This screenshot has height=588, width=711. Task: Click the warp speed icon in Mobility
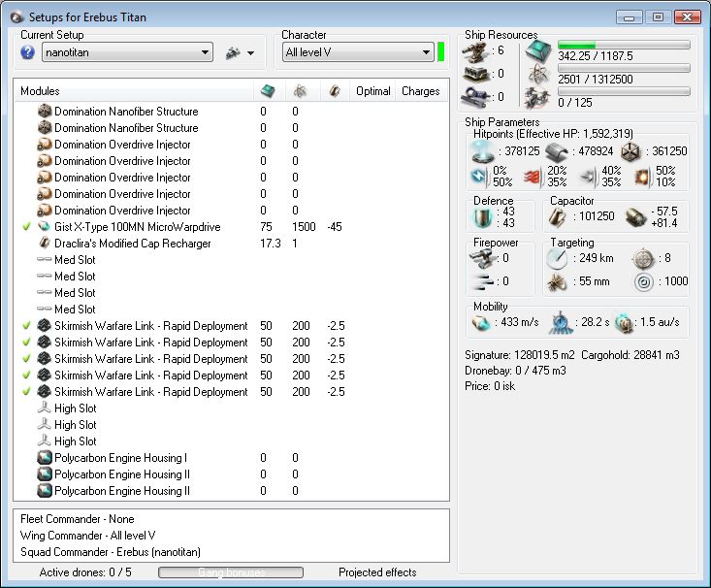tap(625, 323)
